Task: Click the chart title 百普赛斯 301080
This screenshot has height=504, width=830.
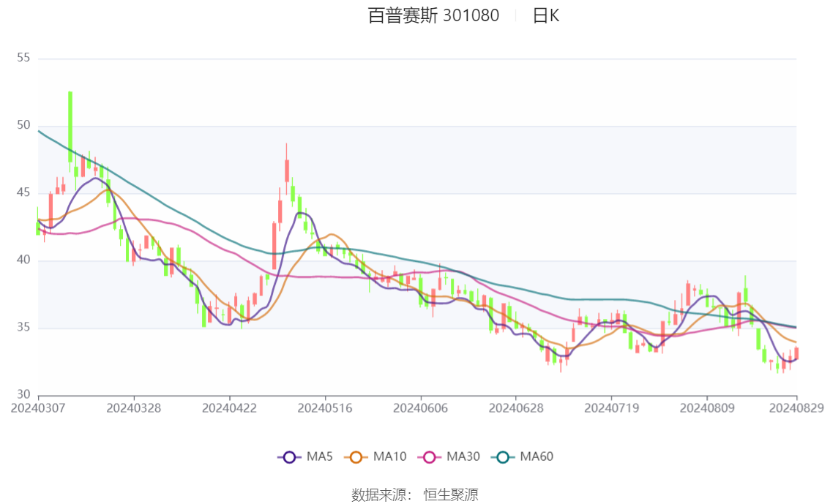Action: 433,15
